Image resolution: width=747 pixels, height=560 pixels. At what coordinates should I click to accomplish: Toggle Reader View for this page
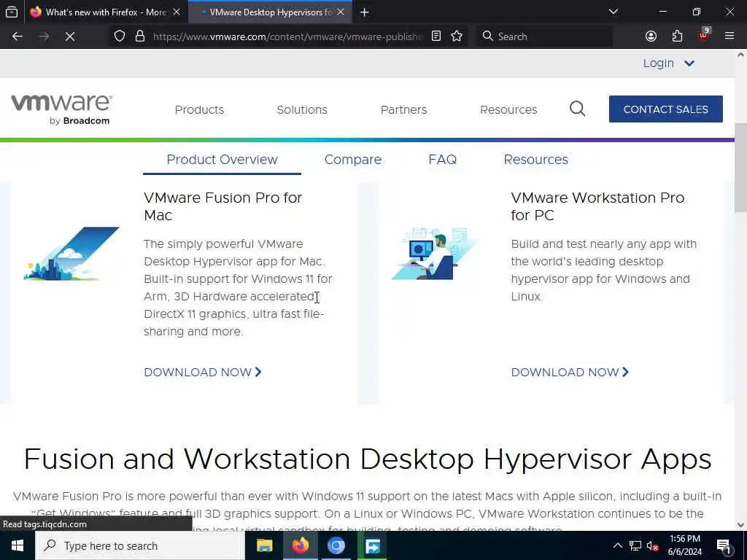click(x=436, y=36)
